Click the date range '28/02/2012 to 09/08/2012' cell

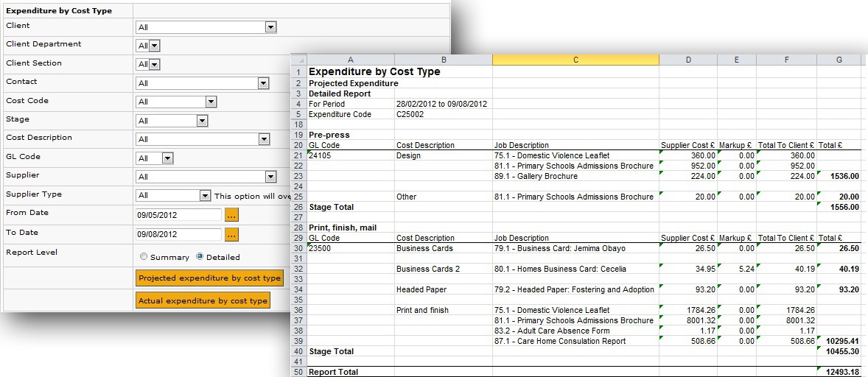[x=442, y=104]
